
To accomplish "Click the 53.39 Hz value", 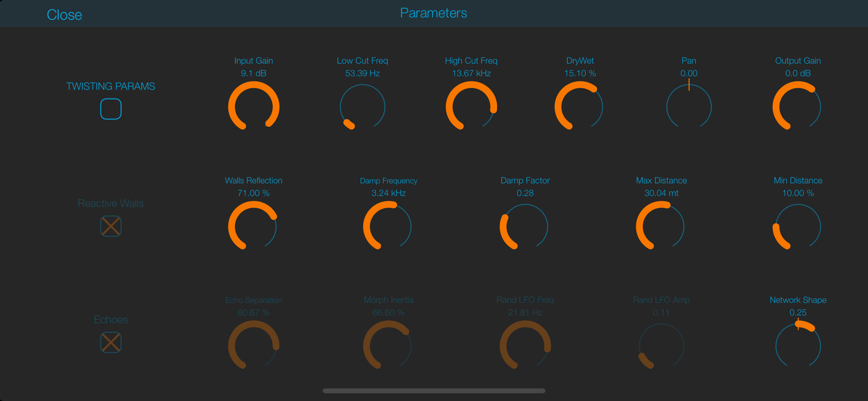I will [x=363, y=73].
